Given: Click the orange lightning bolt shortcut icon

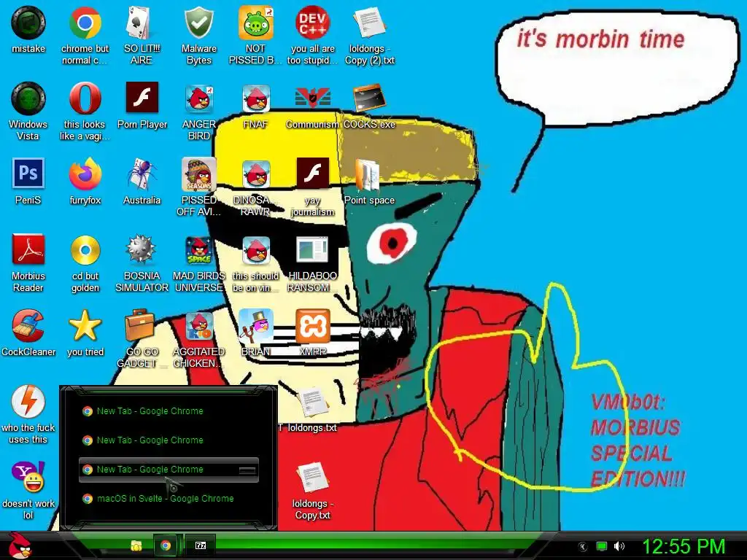Looking at the screenshot, I should click(28, 402).
